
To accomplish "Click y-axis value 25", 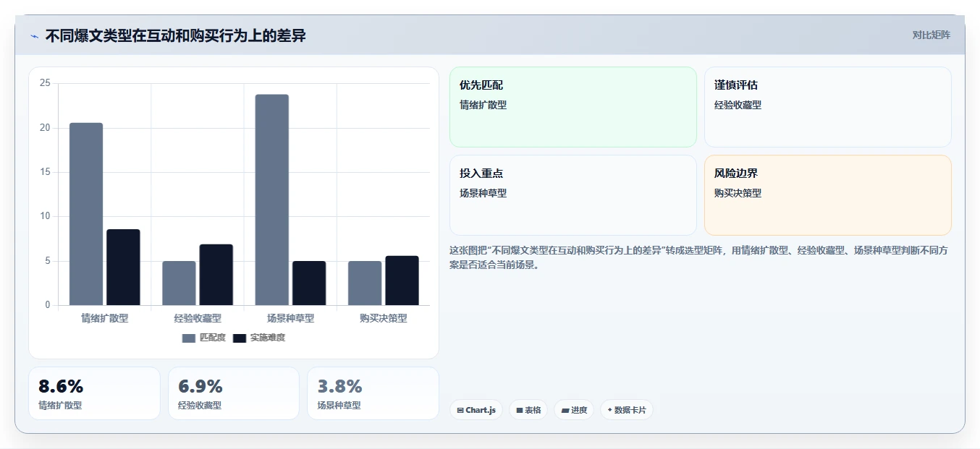I will click(x=45, y=83).
